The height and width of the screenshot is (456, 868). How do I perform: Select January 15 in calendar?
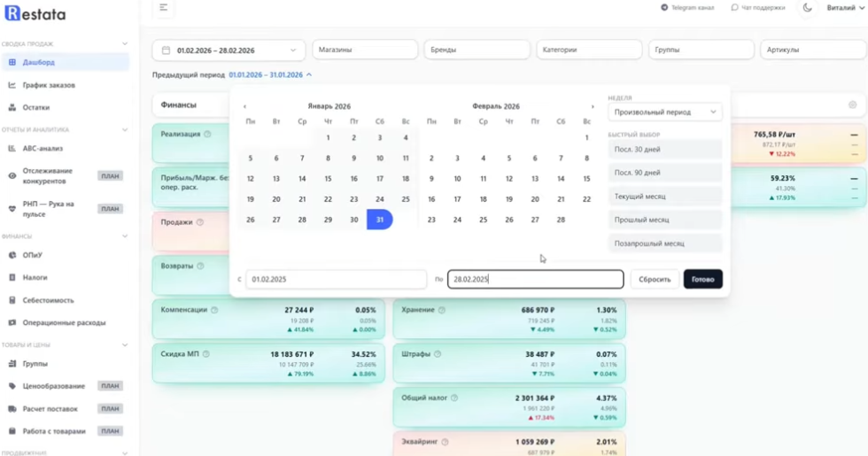(x=328, y=179)
